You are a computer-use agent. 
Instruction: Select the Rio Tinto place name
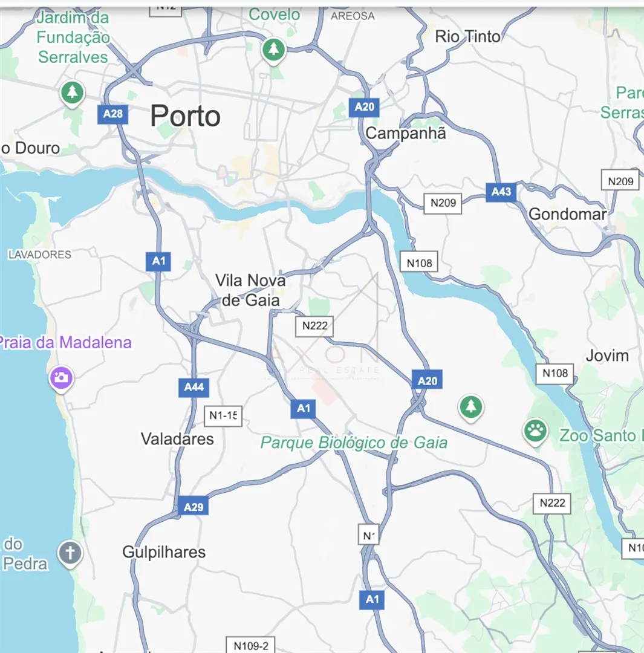(x=468, y=37)
